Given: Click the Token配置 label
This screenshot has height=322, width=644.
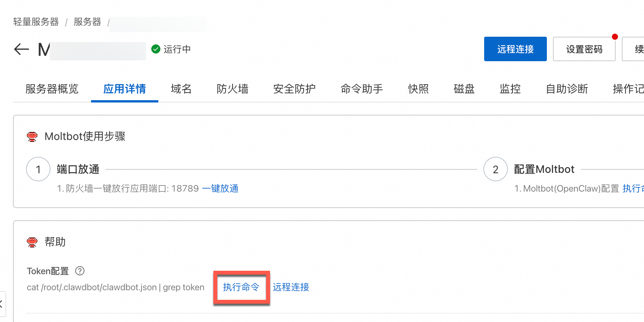Looking at the screenshot, I should click(48, 271).
